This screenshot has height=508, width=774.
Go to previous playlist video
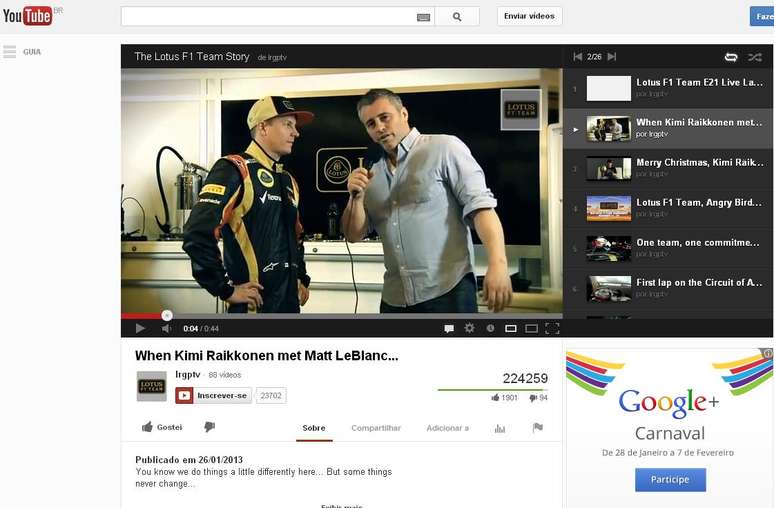click(577, 57)
